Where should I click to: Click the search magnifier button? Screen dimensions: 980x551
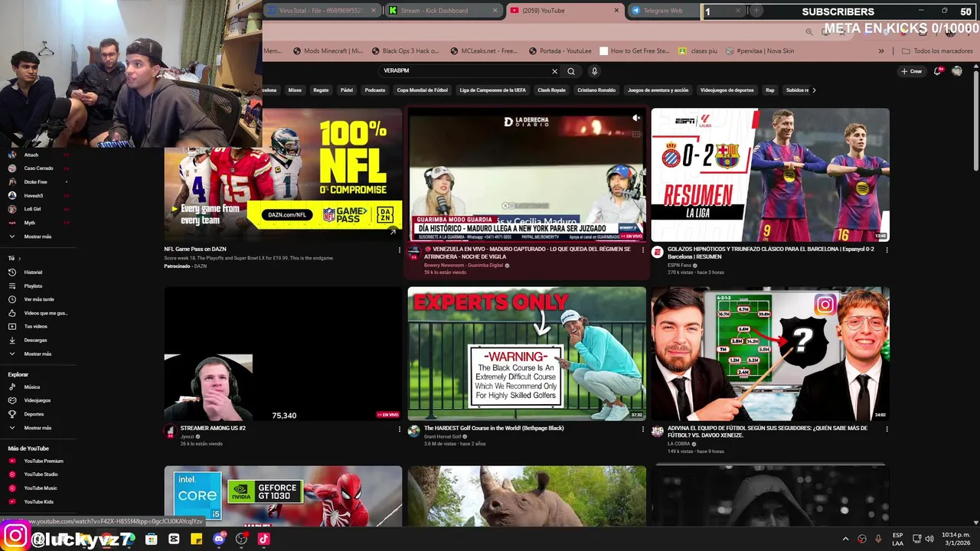point(571,71)
